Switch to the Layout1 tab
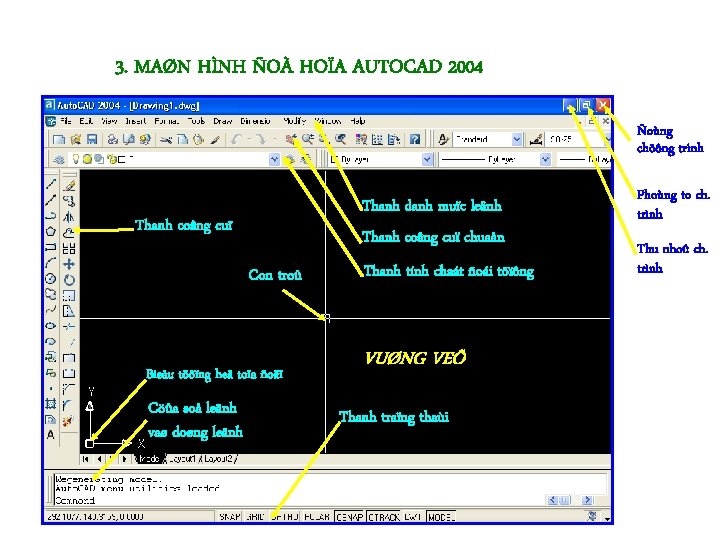This screenshot has width=720, height=540. [x=182, y=458]
